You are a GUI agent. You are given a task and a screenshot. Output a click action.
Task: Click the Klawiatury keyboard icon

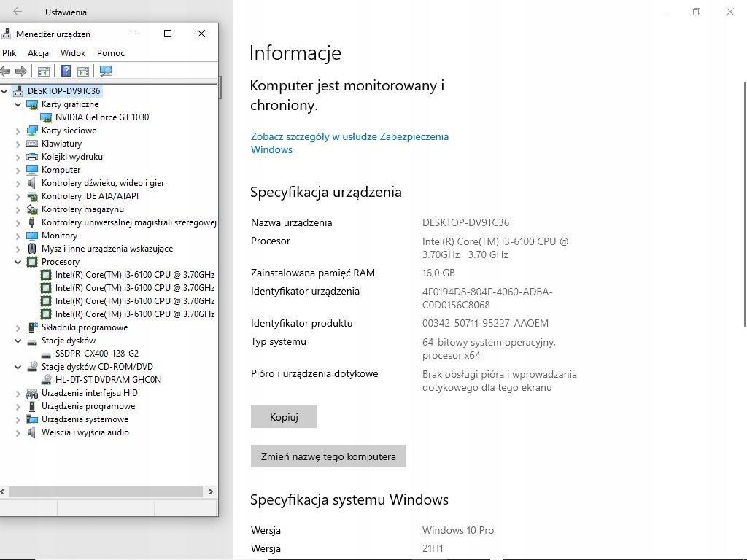click(x=32, y=144)
